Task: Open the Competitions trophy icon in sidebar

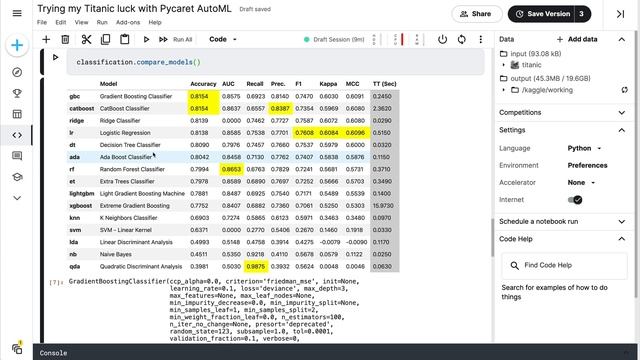Action: click(17, 93)
